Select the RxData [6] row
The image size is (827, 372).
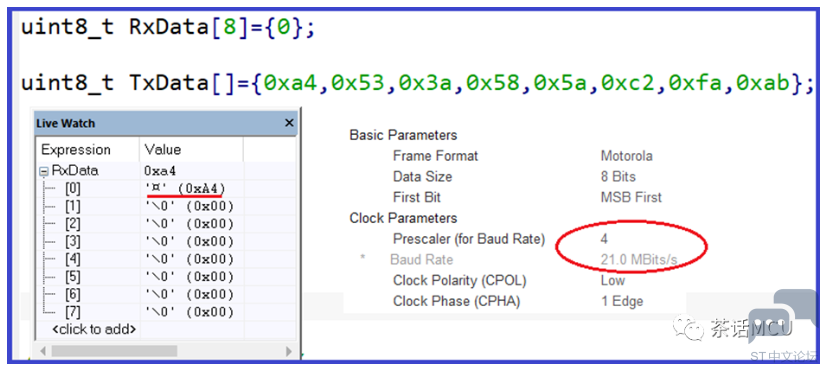(165, 294)
